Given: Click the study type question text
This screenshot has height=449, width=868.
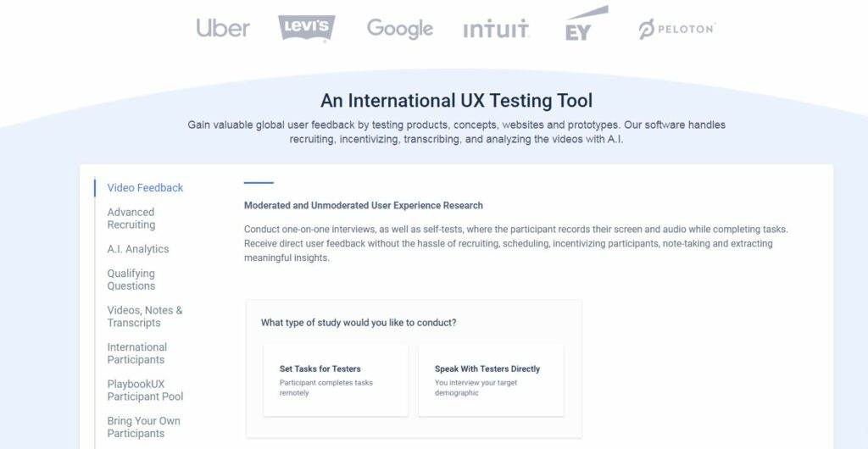Looking at the screenshot, I should coord(359,323).
